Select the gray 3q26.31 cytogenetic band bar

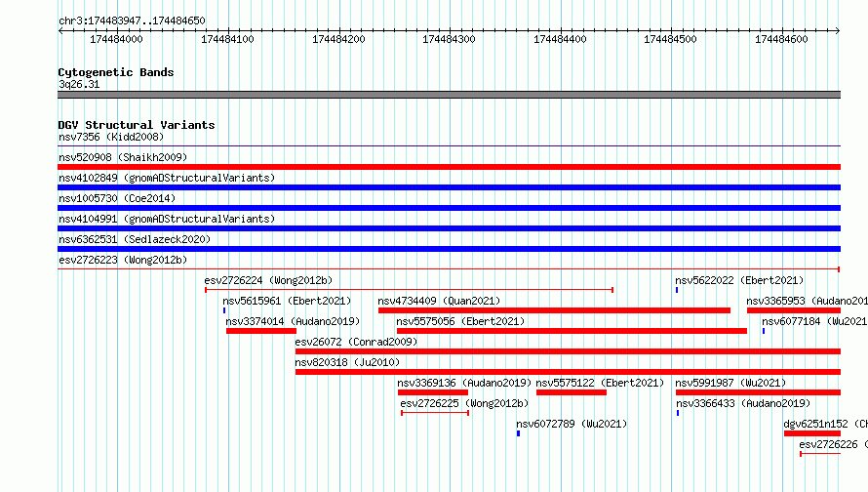pos(449,95)
